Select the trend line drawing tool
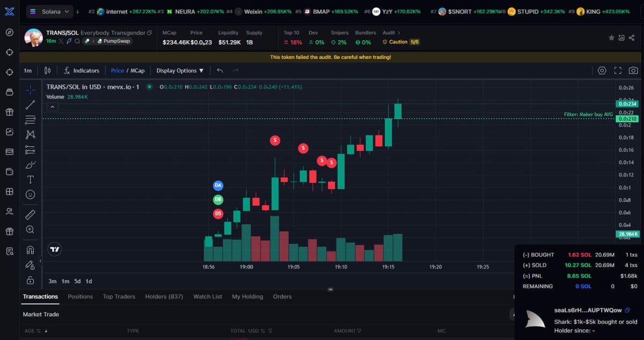Screen dimensions: 644x340 click(30, 105)
